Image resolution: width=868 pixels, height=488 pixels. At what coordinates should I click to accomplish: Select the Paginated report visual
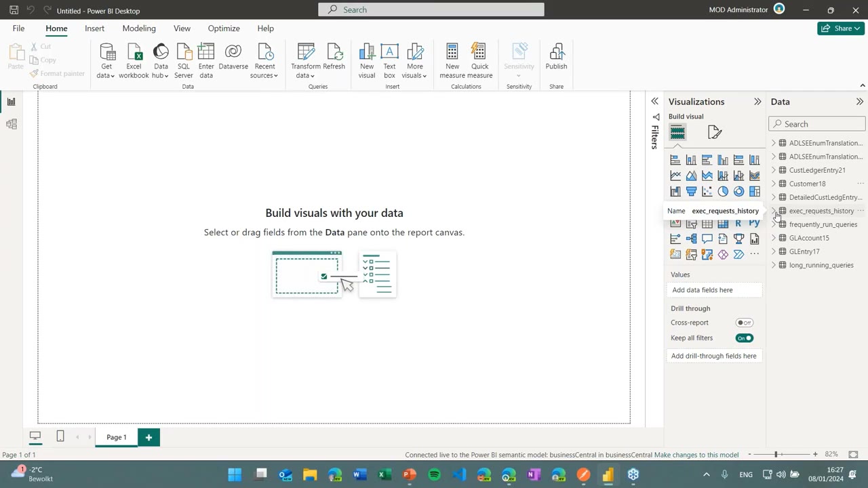[755, 239]
